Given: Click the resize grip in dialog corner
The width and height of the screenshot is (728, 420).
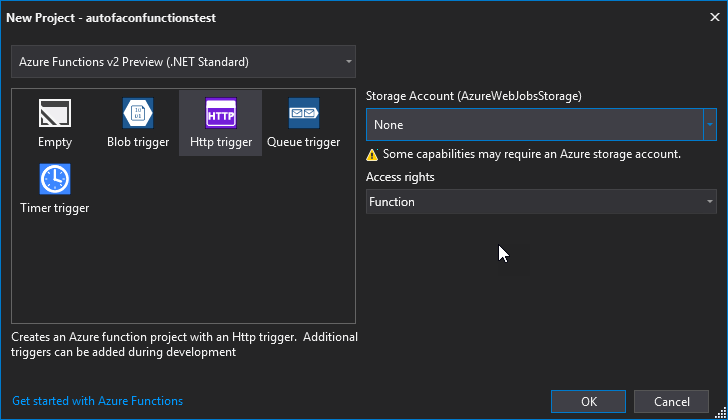Looking at the screenshot, I should [721, 413].
